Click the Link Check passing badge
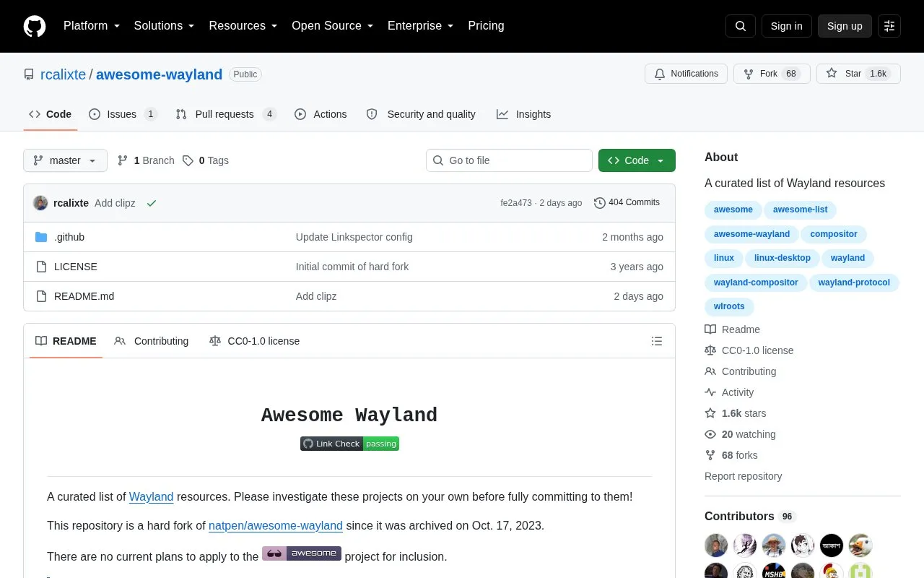 (x=349, y=444)
